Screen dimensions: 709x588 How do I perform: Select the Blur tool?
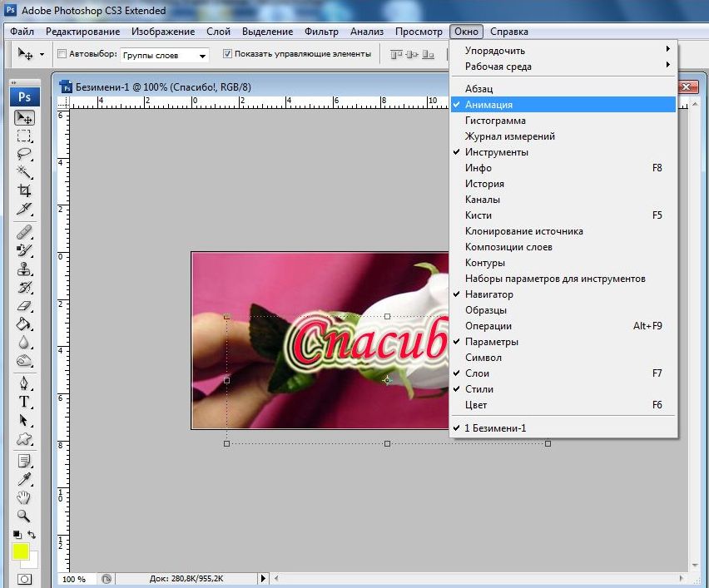pyautogui.click(x=24, y=343)
